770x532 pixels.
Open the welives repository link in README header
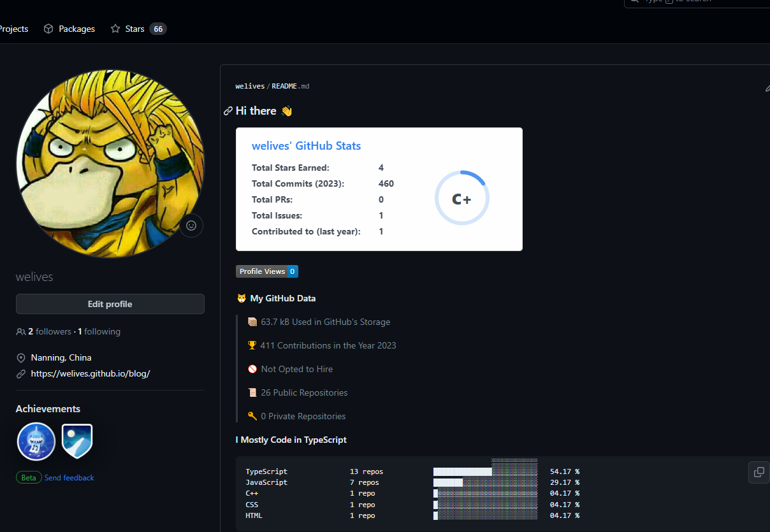250,86
